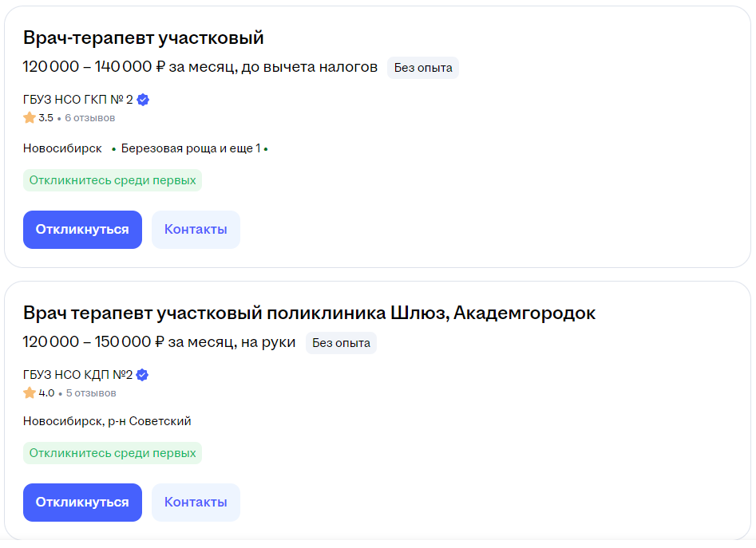Click Откликнуться on the first vacancy
This screenshot has height=548, width=756.
click(82, 230)
